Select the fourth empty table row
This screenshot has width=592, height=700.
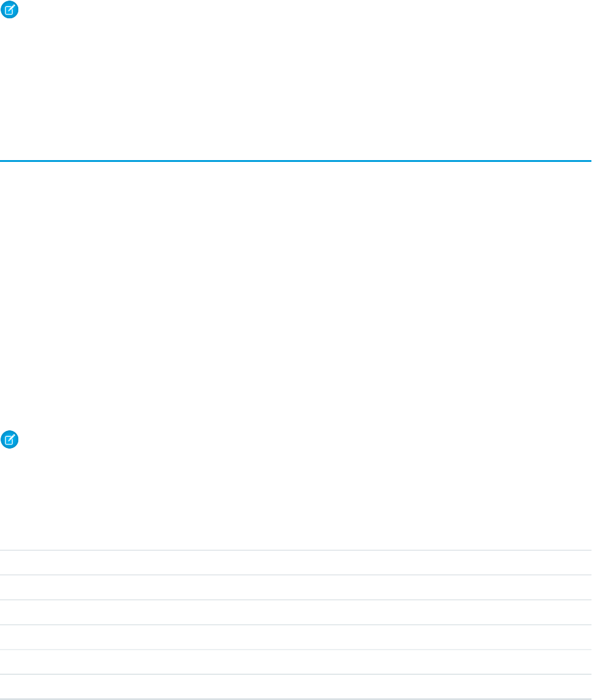pyautogui.click(x=296, y=637)
